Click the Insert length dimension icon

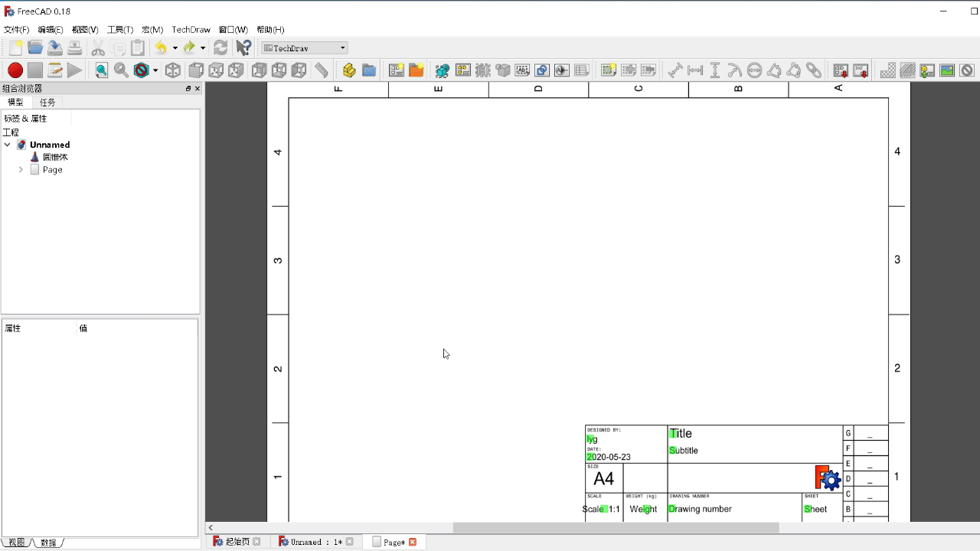click(x=675, y=70)
